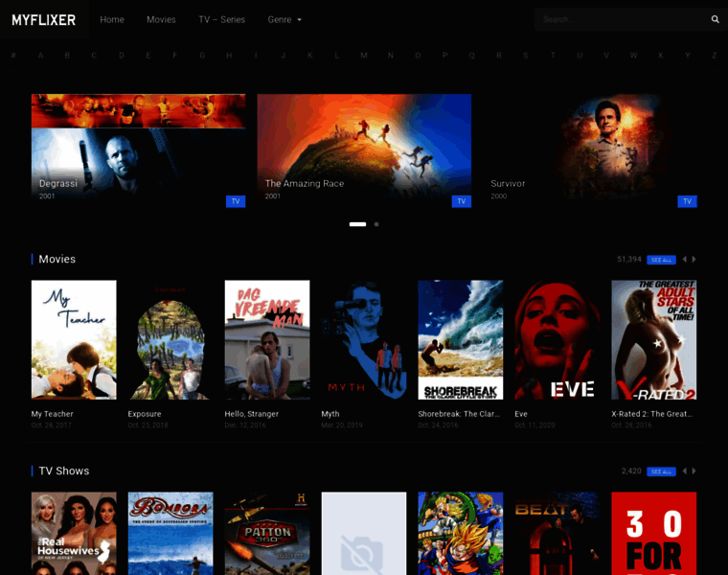The height and width of the screenshot is (575, 728).
Task: Click SEE ALL button for TV Shows
Action: point(661,471)
